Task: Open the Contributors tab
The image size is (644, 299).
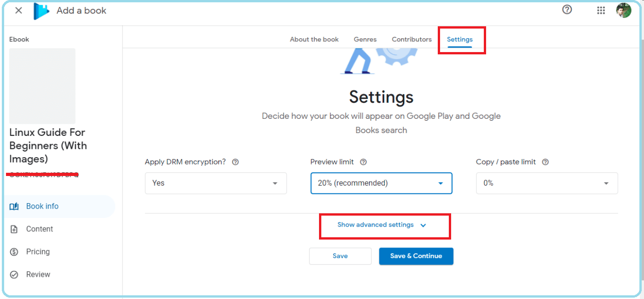Action: 411,39
